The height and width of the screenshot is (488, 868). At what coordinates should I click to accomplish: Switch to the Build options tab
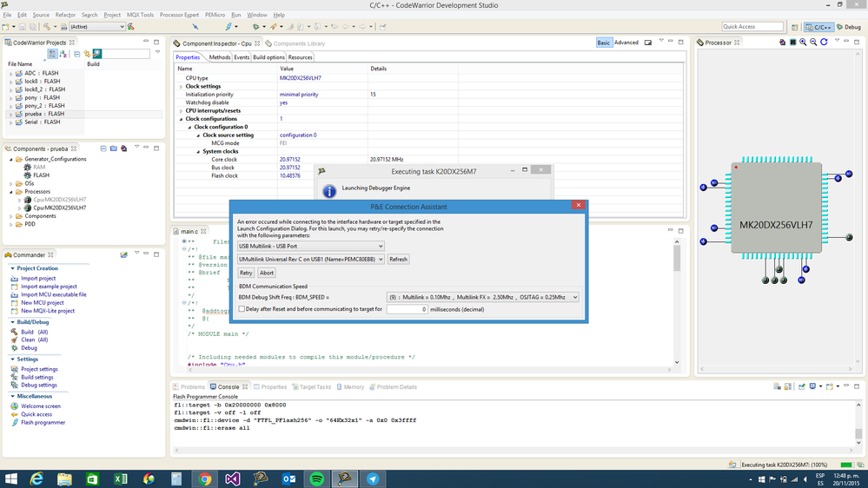click(268, 57)
